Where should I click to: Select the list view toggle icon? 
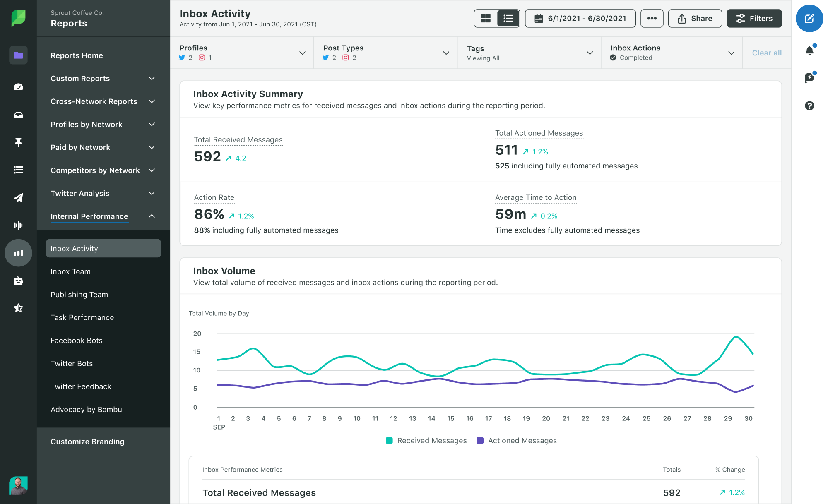[508, 19]
